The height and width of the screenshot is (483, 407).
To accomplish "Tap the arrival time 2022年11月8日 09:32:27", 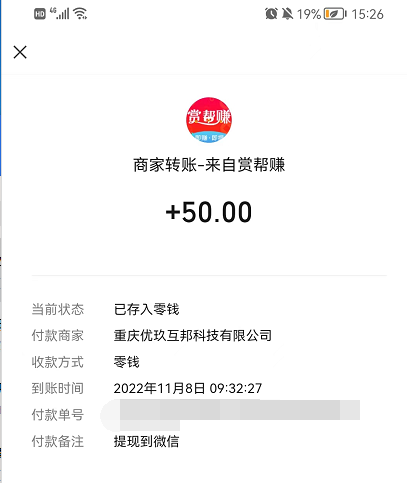I will [x=188, y=388].
